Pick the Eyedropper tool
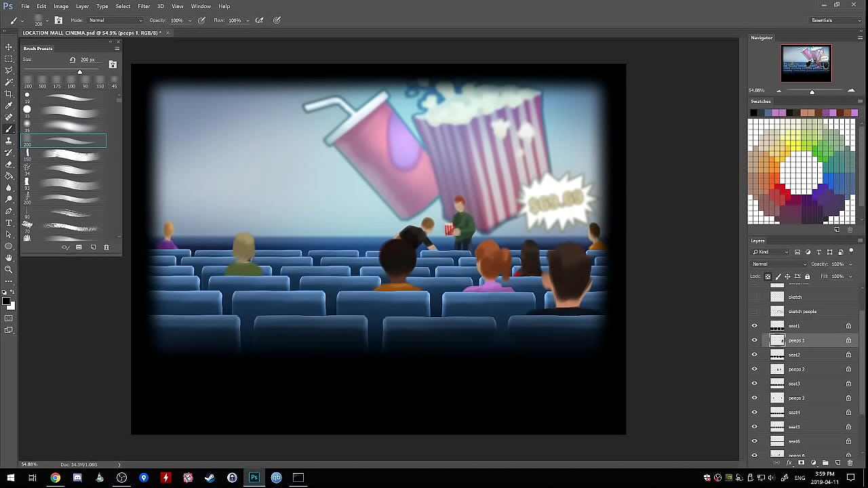The height and width of the screenshot is (488, 868). click(x=9, y=105)
